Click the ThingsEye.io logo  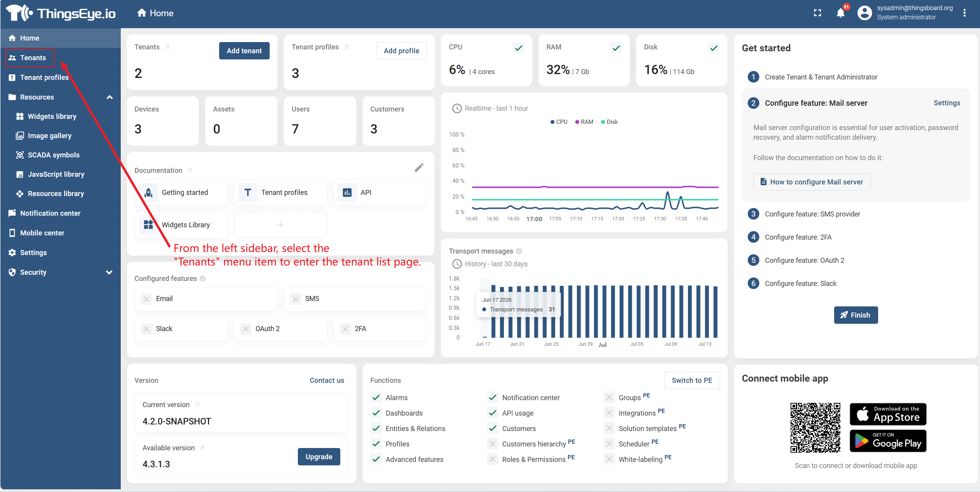tap(61, 13)
